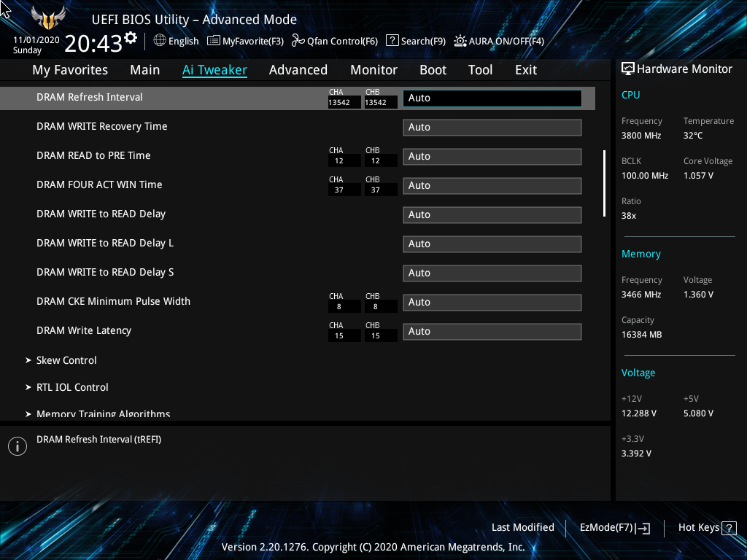Click Memory Frequency 3466 MHz value
This screenshot has height=560, width=747.
click(x=641, y=295)
